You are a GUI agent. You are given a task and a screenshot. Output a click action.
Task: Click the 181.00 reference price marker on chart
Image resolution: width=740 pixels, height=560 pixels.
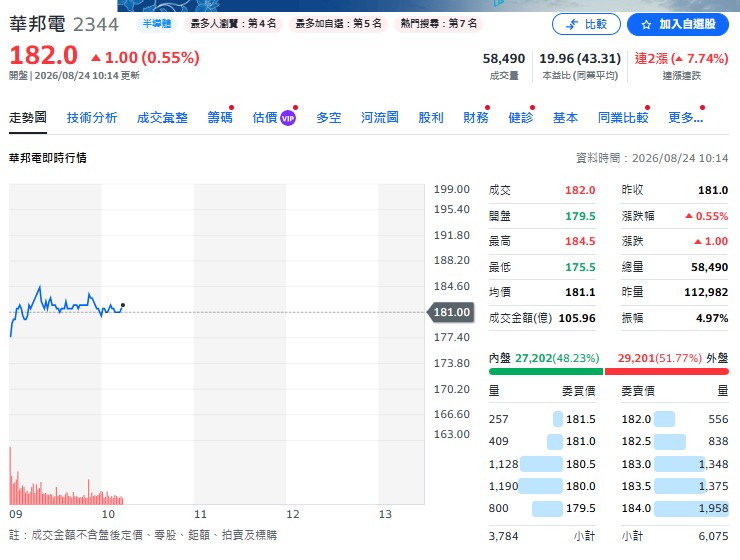coord(451,312)
